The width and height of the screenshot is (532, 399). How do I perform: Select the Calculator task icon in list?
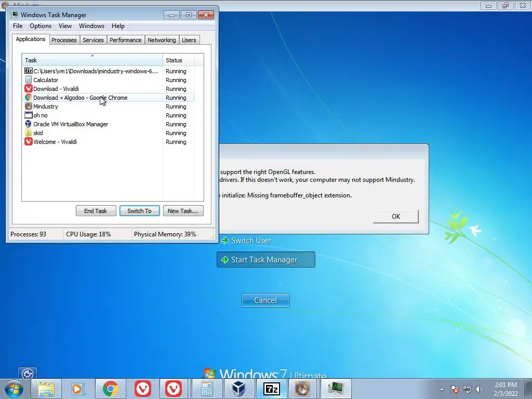pos(29,79)
